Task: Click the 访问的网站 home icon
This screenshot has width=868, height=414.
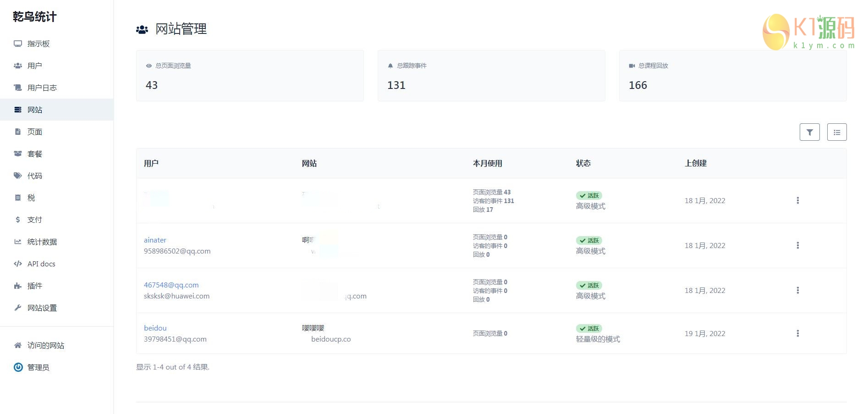Action: pos(18,345)
